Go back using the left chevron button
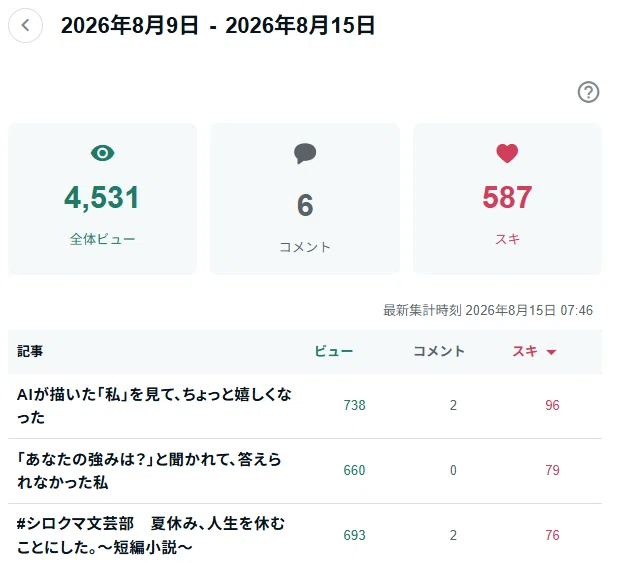 coord(26,26)
